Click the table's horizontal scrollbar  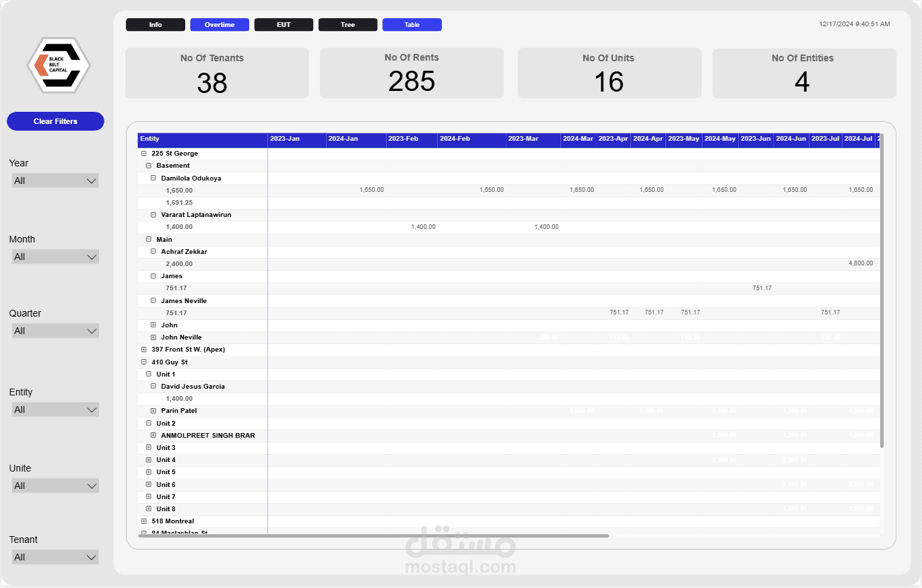[374, 536]
